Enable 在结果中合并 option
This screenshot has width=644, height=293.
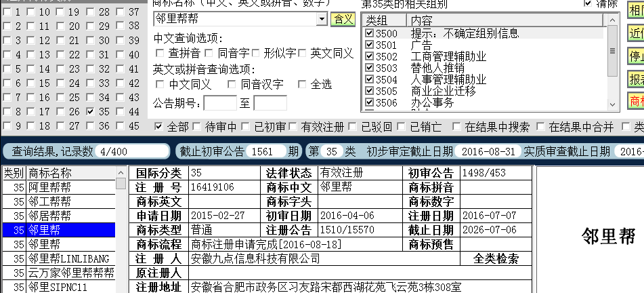[540, 126]
